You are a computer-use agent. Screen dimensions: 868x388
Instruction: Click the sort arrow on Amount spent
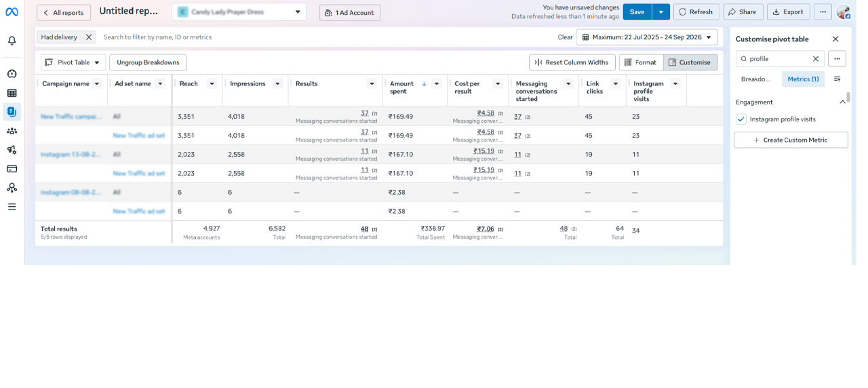[x=425, y=84]
